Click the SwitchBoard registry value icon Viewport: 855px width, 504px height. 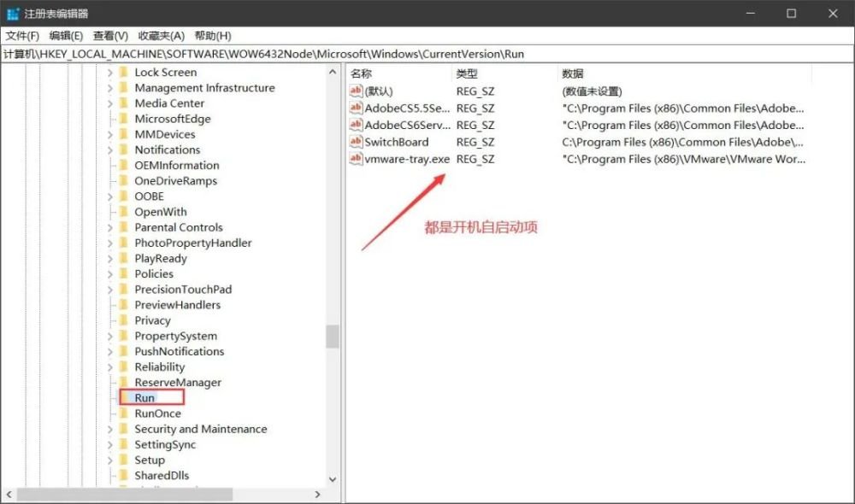[357, 142]
